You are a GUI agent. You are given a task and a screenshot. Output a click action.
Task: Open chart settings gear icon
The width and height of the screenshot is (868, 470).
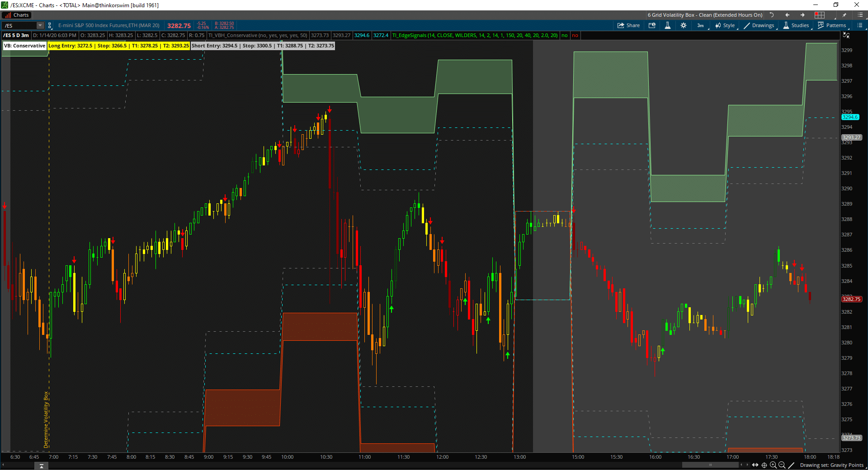684,25
